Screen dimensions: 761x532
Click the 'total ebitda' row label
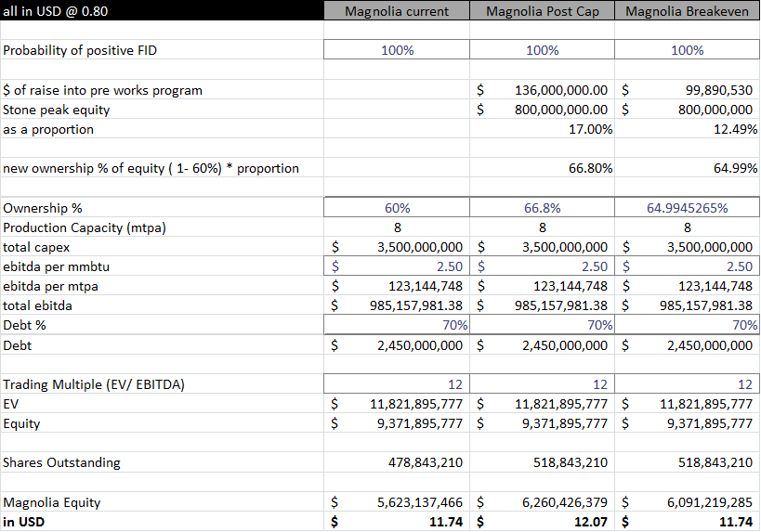pos(37,305)
